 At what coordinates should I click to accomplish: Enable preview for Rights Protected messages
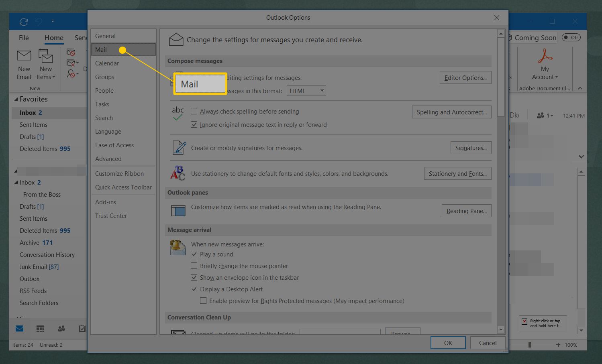pos(203,301)
